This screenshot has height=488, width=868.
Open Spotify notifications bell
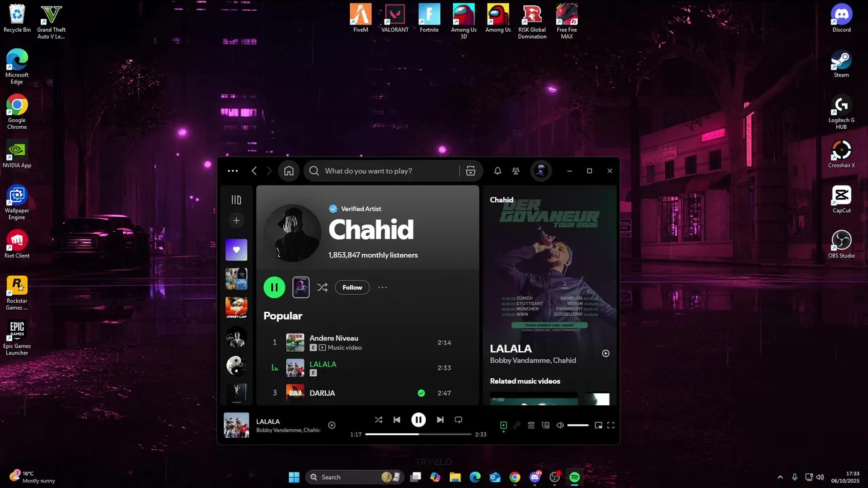tap(497, 171)
